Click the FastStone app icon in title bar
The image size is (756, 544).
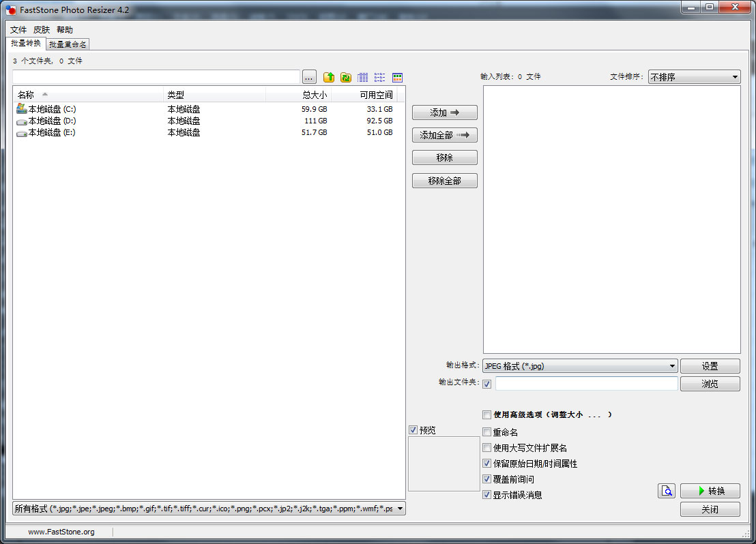click(11, 10)
